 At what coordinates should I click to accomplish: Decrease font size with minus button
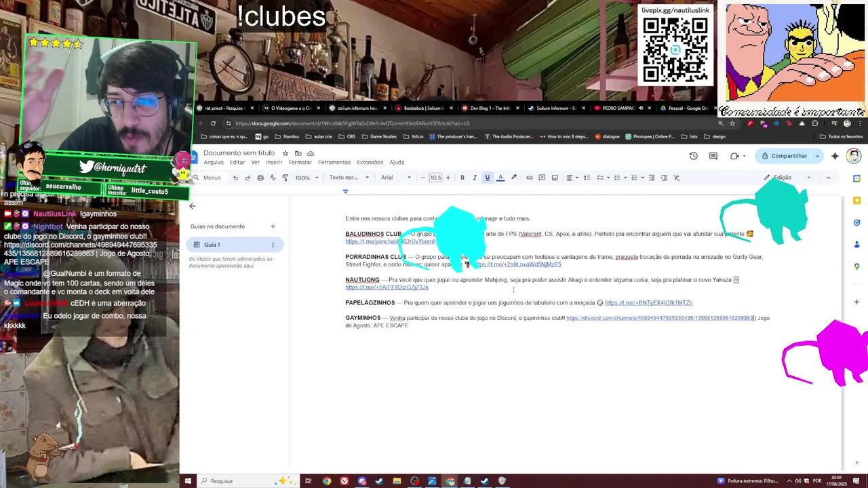[x=423, y=178]
